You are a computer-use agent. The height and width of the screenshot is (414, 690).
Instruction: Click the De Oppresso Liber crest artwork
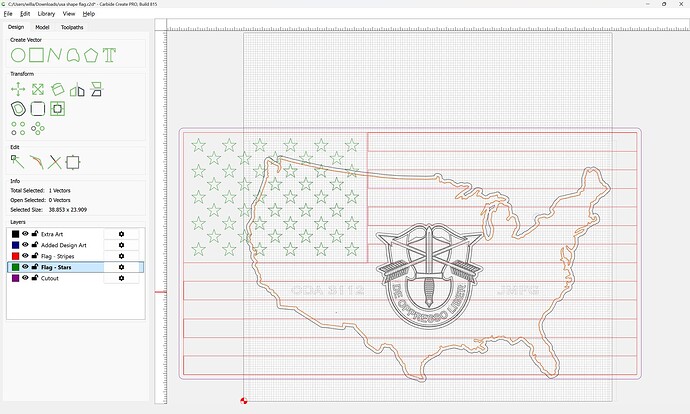point(429,275)
